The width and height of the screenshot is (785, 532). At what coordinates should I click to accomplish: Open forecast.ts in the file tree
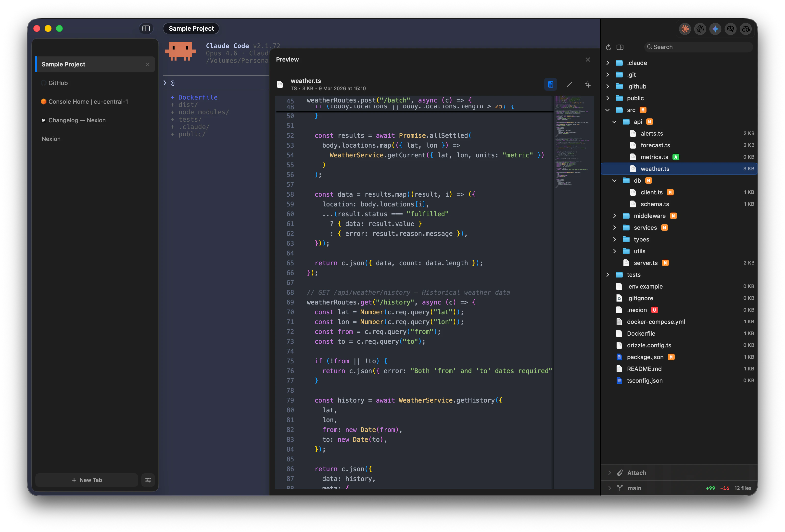[x=679, y=145]
